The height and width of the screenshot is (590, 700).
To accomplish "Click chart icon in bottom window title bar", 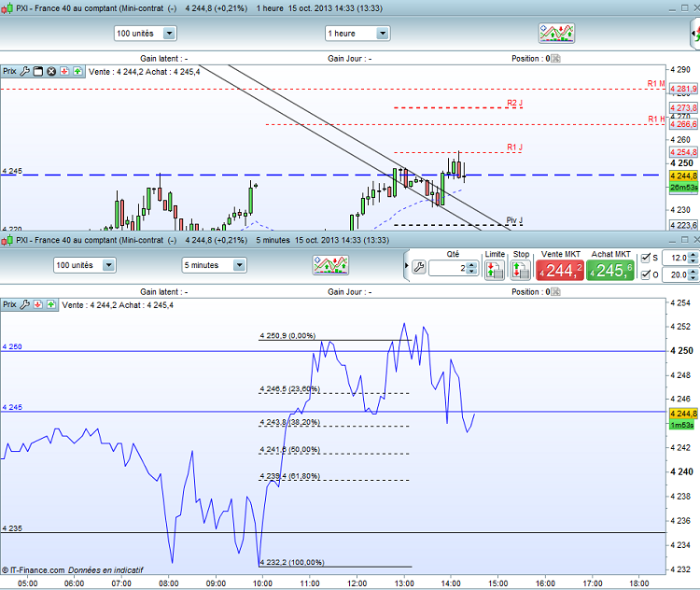I will pos(7,240).
